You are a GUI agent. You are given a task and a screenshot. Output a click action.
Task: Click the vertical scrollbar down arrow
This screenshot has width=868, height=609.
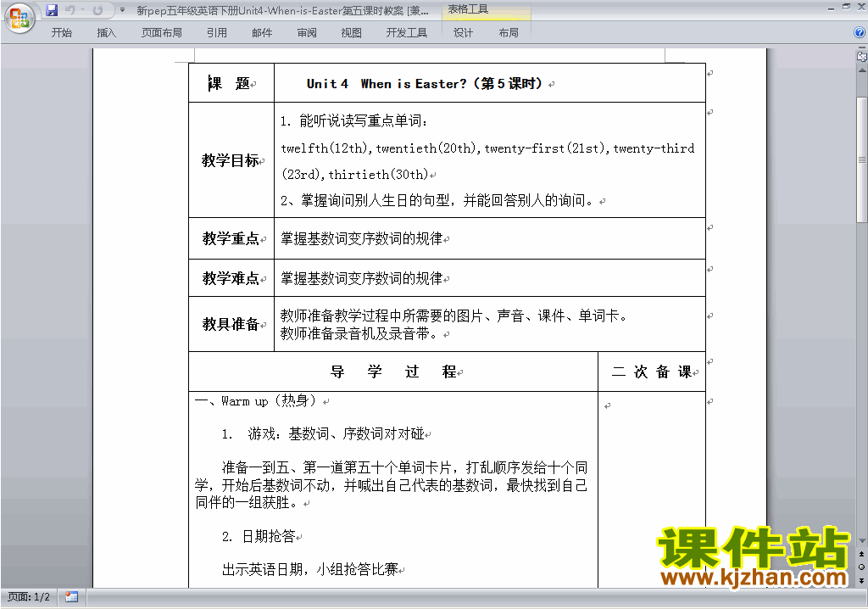pos(861,540)
